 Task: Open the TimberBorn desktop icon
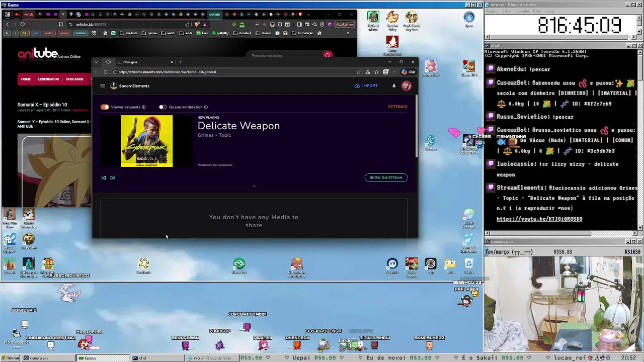29,242
